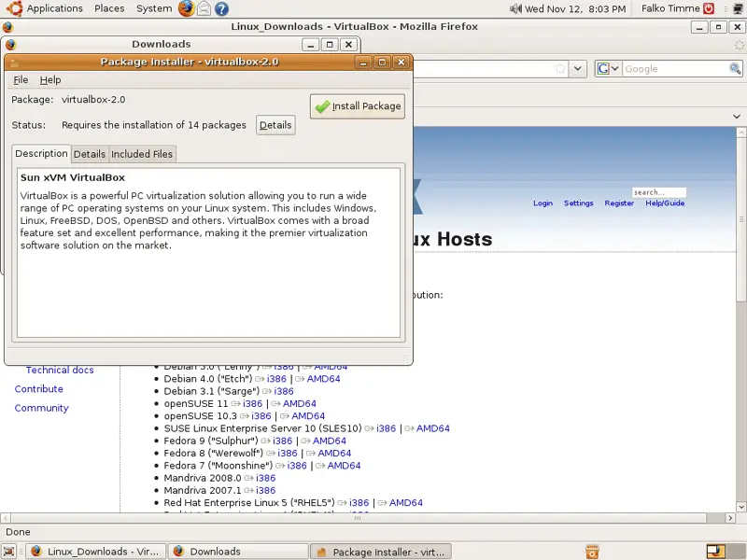The image size is (747, 560).
Task: Open the blue Help question-mark launcher
Action: [x=221, y=8]
